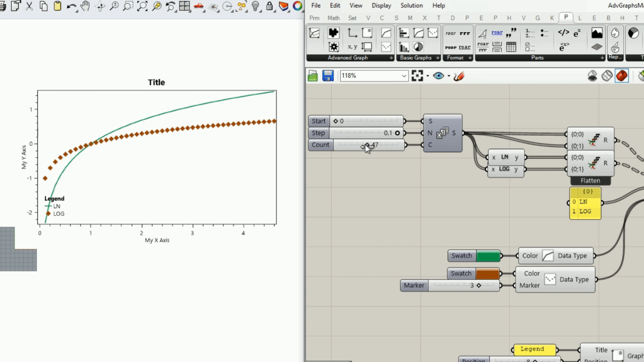Click the Undo View Change icon

(171, 6)
